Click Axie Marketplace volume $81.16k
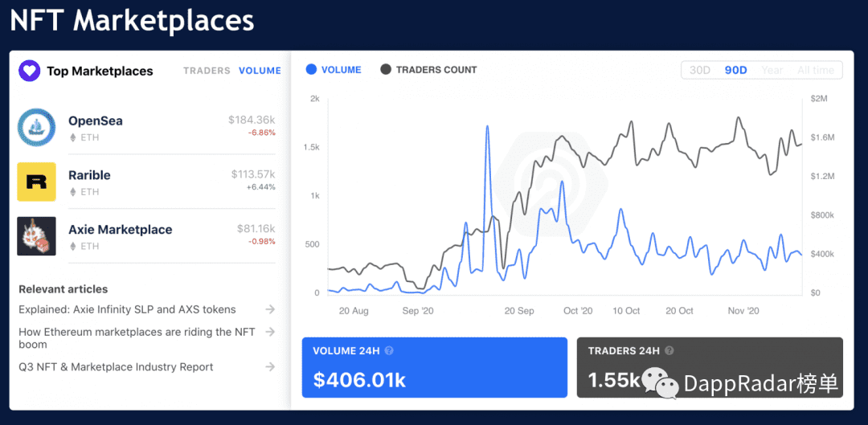The height and width of the screenshot is (425, 868). (256, 228)
